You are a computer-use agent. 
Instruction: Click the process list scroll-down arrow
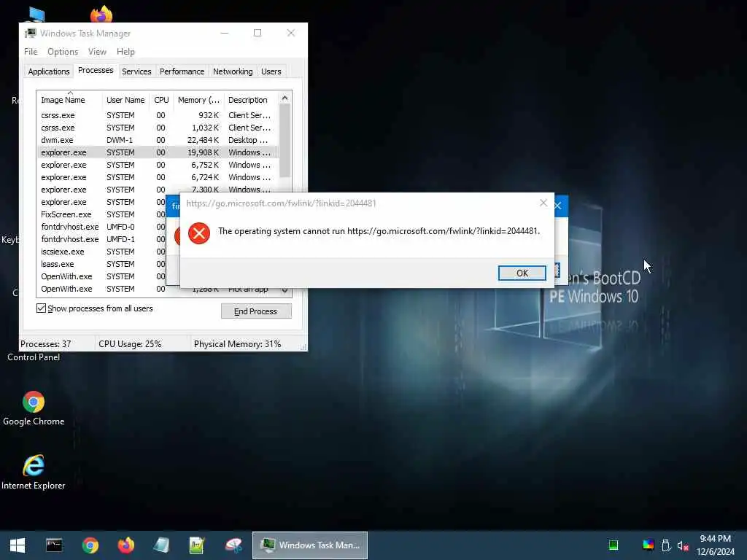coord(285,290)
